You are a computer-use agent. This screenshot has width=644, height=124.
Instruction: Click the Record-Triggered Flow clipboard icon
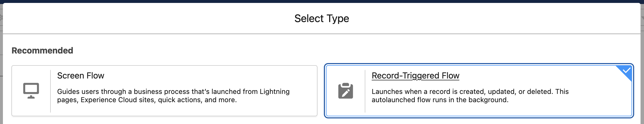pyautogui.click(x=345, y=91)
